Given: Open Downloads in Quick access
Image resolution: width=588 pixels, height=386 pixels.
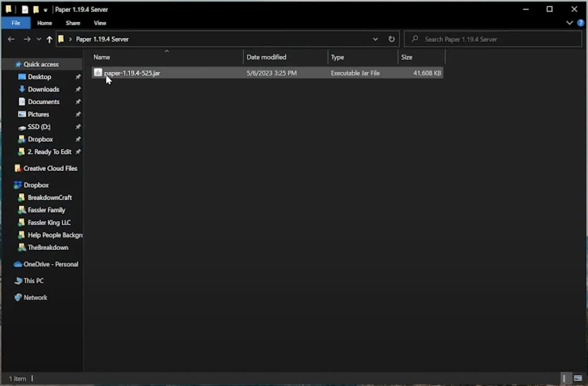Looking at the screenshot, I should click(x=43, y=89).
